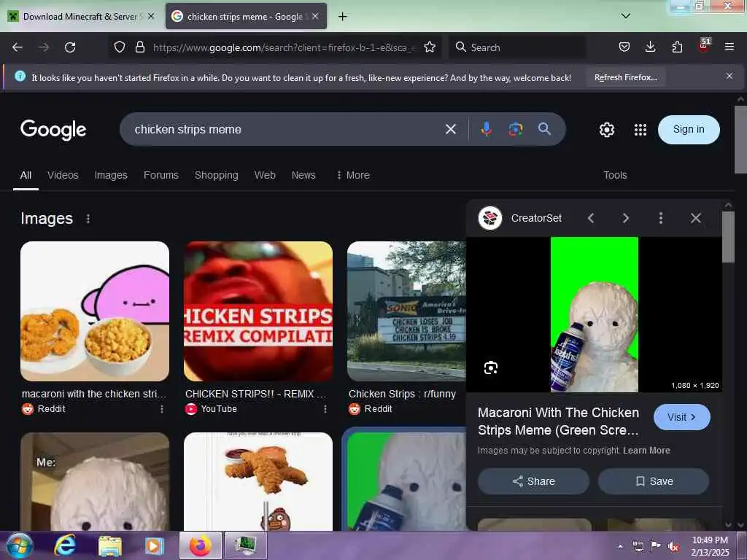
Task: Click the site security padlock icon
Action: pyautogui.click(x=139, y=47)
